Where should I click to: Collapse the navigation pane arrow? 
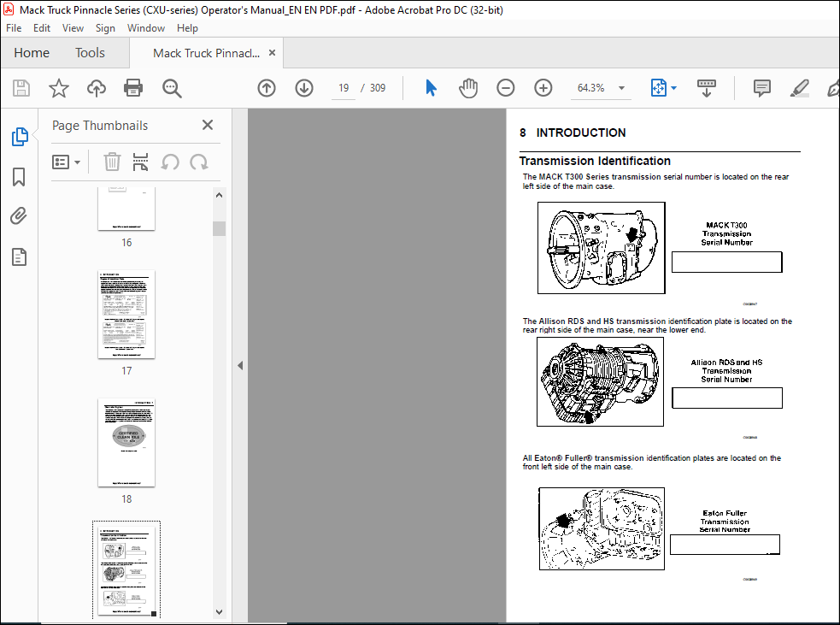click(240, 366)
